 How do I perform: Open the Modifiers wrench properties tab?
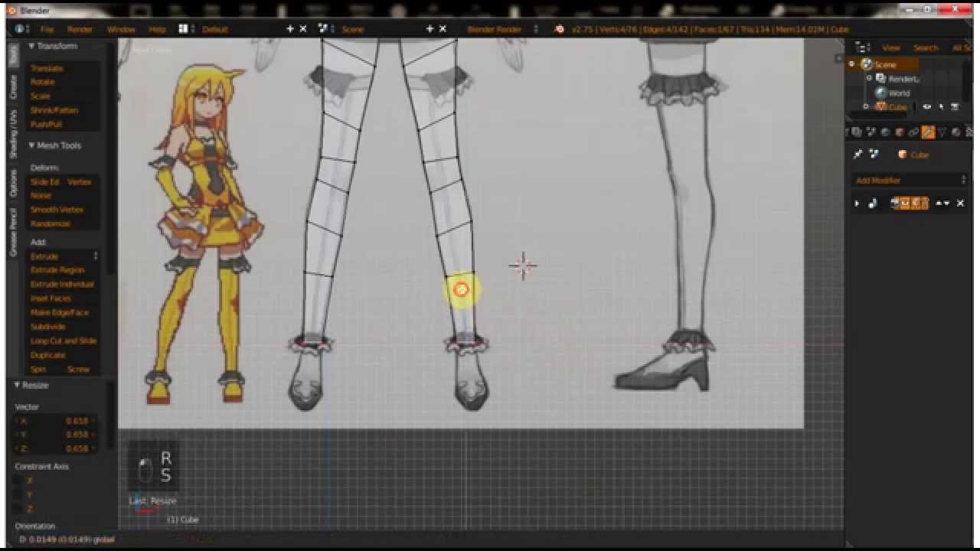pyautogui.click(x=928, y=132)
